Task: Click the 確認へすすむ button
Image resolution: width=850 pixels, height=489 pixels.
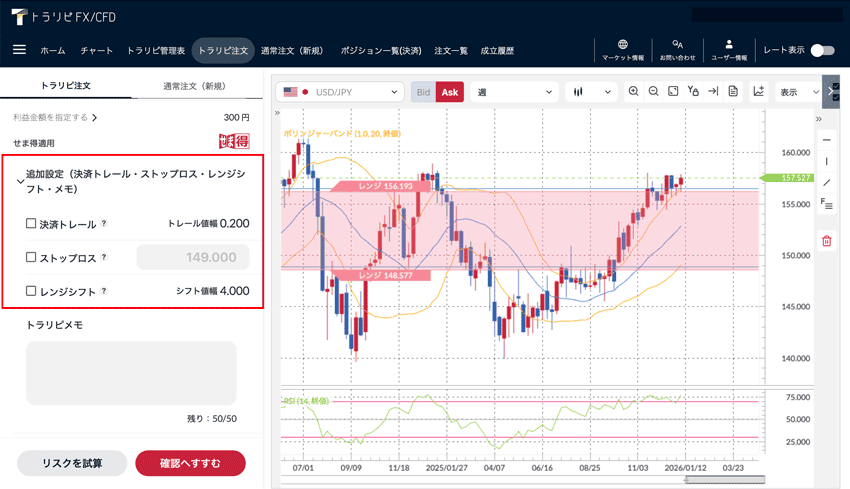Action: click(x=190, y=463)
